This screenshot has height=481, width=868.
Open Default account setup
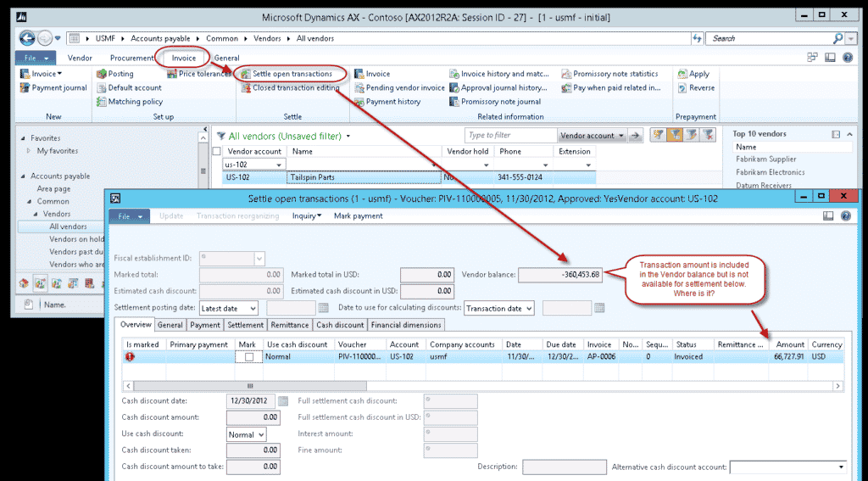[129, 87]
